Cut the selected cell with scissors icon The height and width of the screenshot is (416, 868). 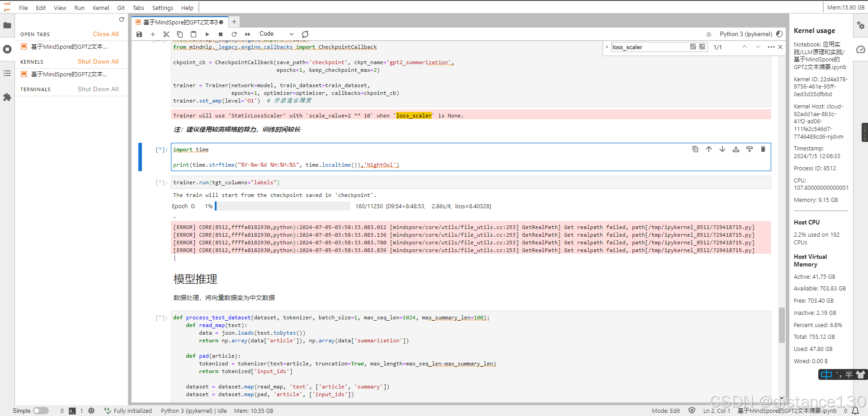point(166,34)
